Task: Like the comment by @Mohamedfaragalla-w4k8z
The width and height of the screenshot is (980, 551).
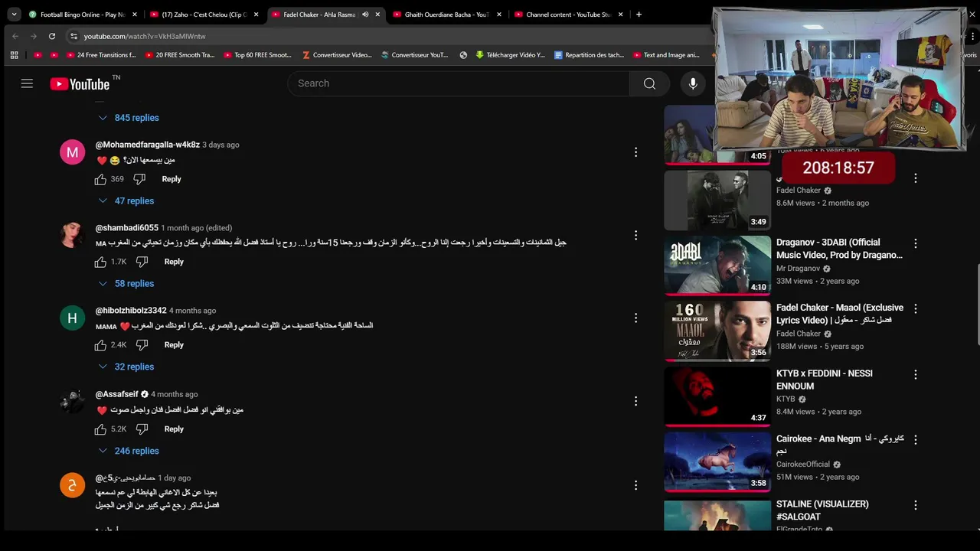Action: [x=100, y=179]
